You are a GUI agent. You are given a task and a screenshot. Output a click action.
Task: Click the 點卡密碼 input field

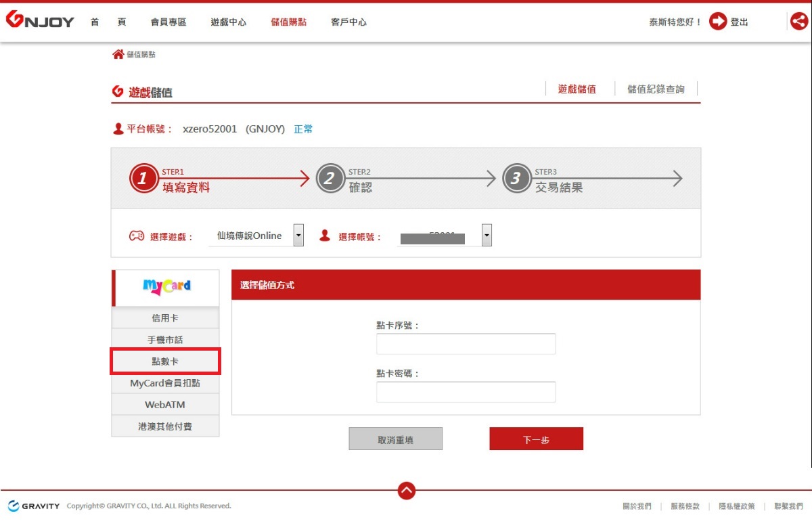466,392
